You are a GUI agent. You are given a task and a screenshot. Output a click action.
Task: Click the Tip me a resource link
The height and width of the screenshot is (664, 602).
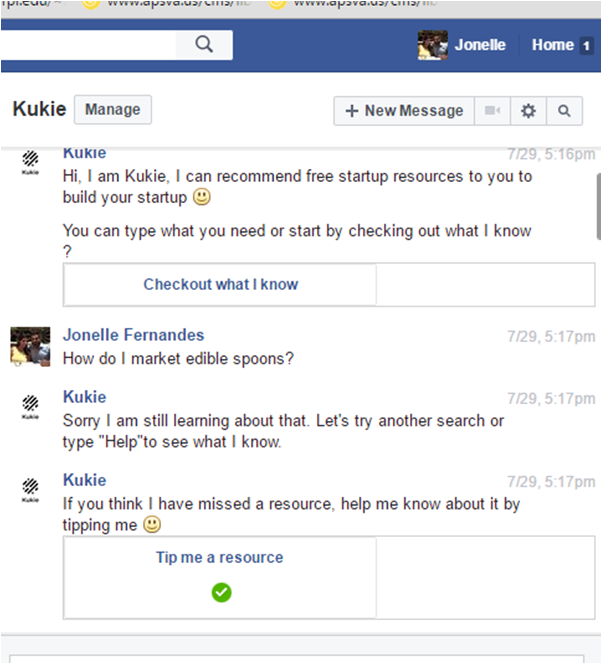pyautogui.click(x=220, y=557)
